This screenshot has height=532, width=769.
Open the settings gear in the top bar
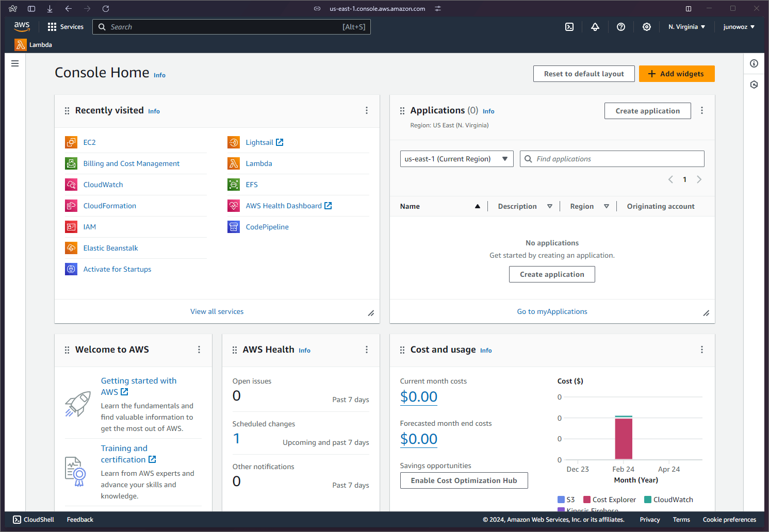pos(647,26)
